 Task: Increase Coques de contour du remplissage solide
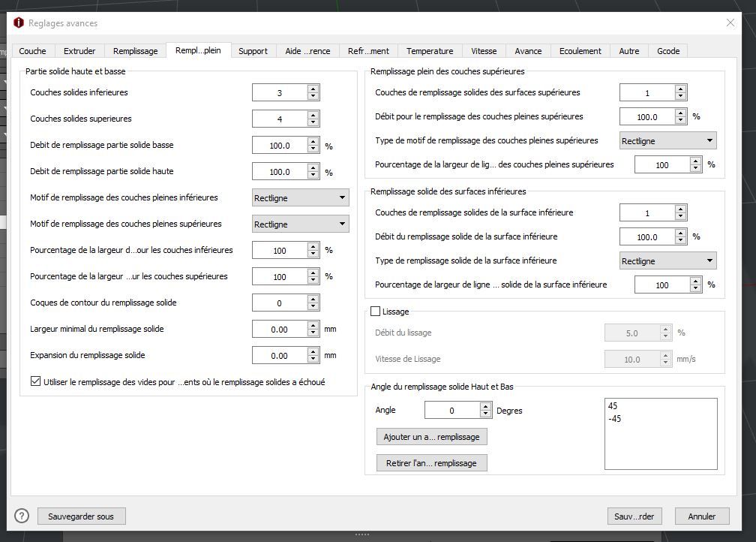click(x=313, y=299)
